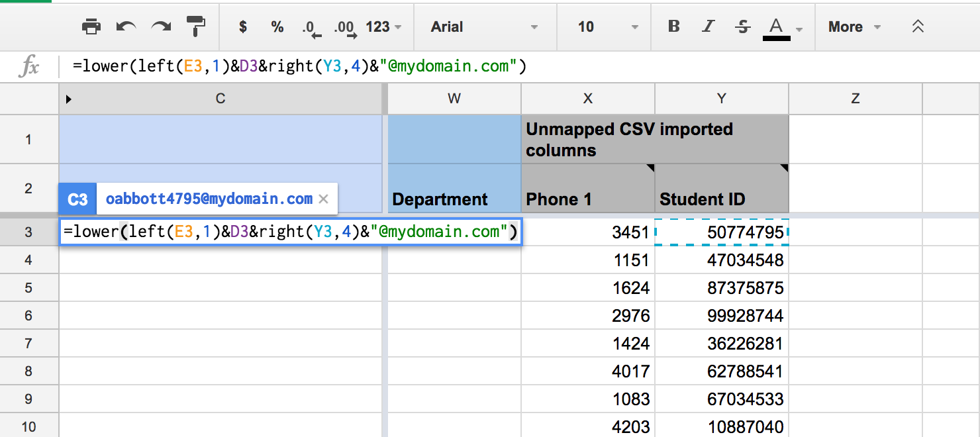Toggle strikethrough formatting

(743, 27)
